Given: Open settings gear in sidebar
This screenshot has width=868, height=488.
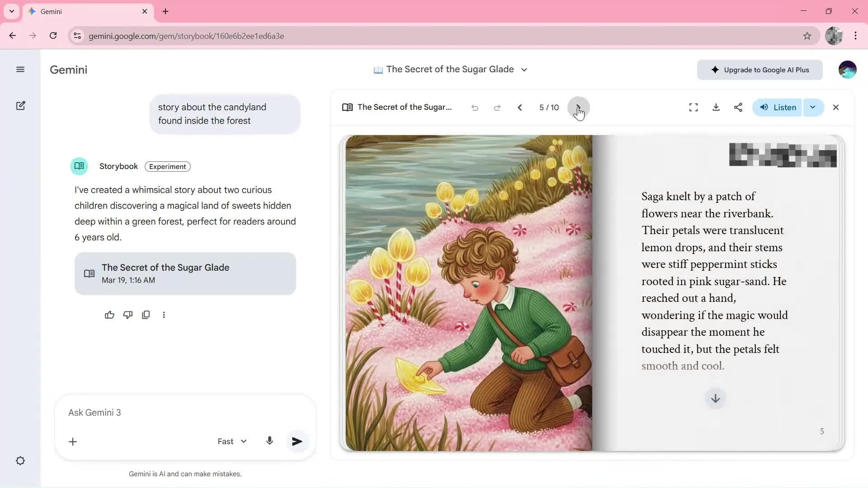Looking at the screenshot, I should tap(20, 461).
